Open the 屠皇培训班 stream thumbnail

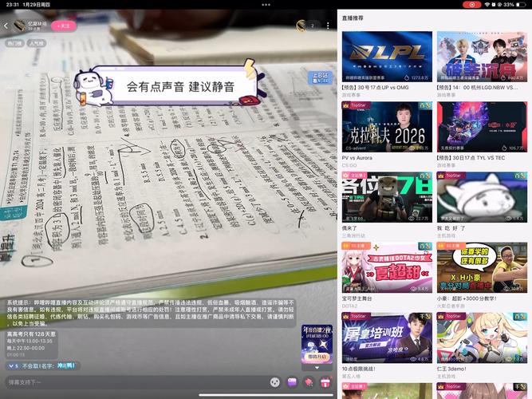pos(387,338)
